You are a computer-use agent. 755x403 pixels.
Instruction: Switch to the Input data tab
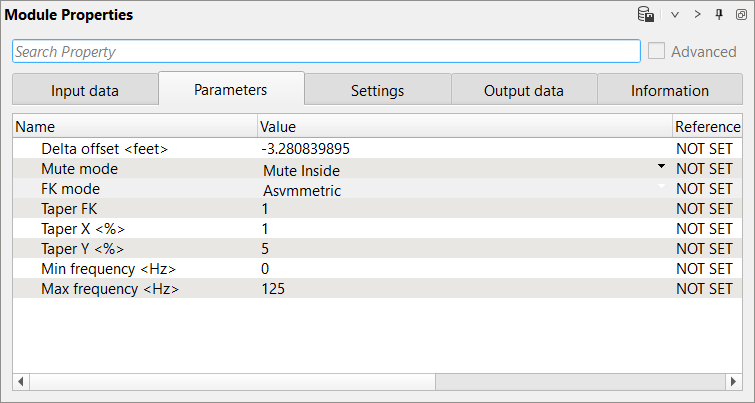85,91
